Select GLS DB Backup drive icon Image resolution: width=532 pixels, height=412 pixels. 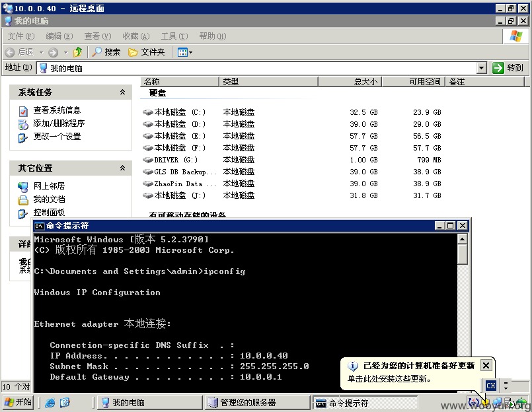[x=147, y=172]
